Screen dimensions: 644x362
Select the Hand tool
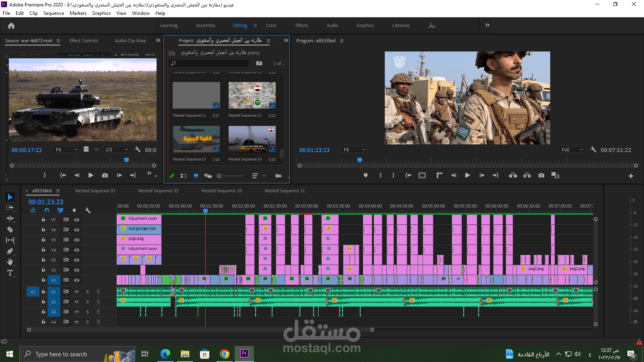pyautogui.click(x=10, y=262)
